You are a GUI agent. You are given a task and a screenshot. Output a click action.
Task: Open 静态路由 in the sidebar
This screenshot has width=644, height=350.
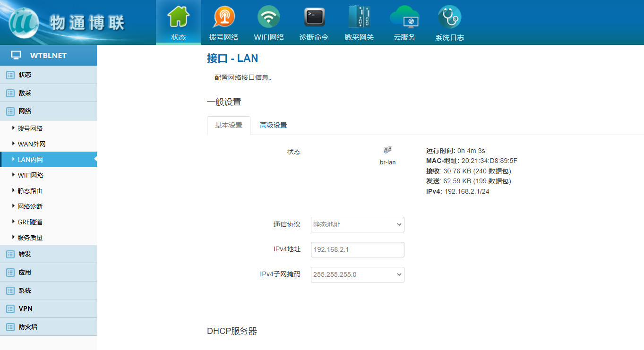click(30, 191)
